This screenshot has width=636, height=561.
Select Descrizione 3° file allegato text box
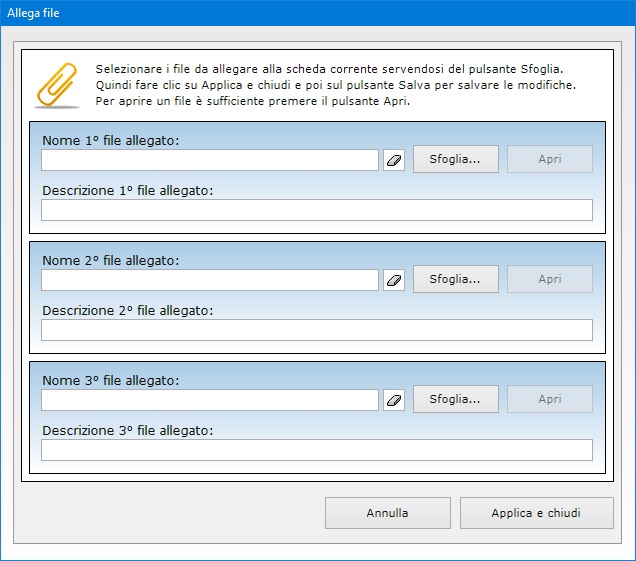[x=316, y=450]
